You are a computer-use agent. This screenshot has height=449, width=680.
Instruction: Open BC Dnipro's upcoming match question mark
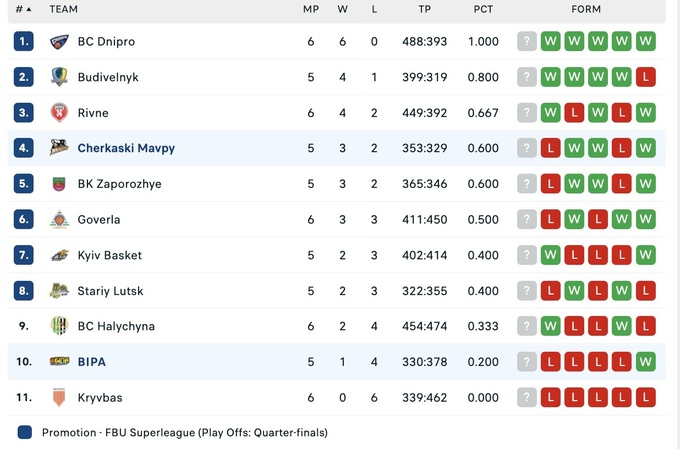[527, 42]
